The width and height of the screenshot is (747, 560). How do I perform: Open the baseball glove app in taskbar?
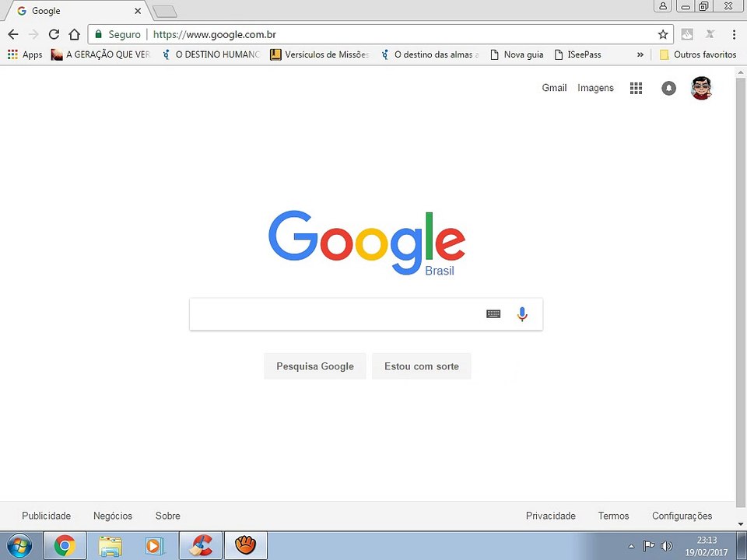point(246,546)
